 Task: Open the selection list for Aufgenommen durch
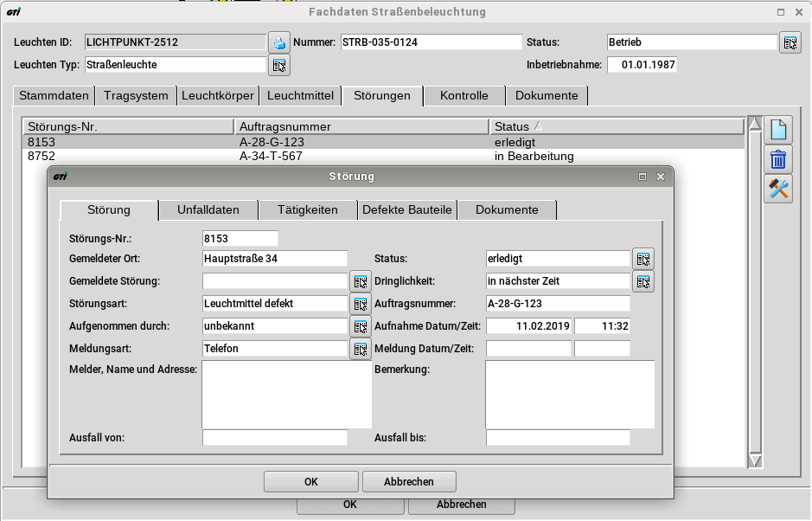pos(361,327)
